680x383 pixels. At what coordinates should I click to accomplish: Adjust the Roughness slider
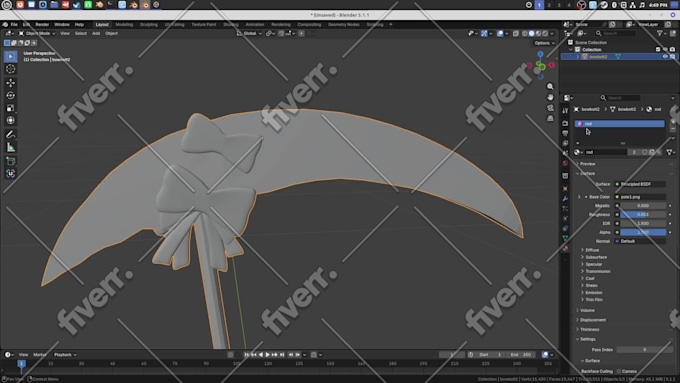(643, 215)
